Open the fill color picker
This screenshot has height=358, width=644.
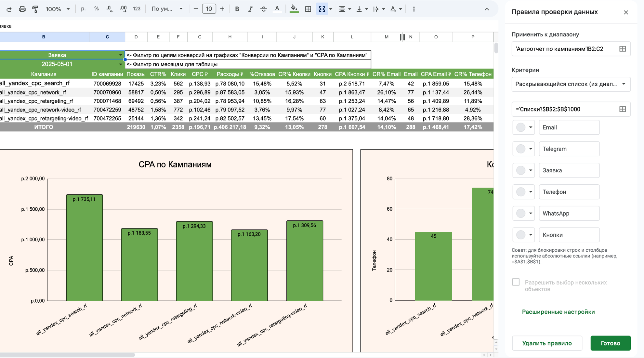293,9
